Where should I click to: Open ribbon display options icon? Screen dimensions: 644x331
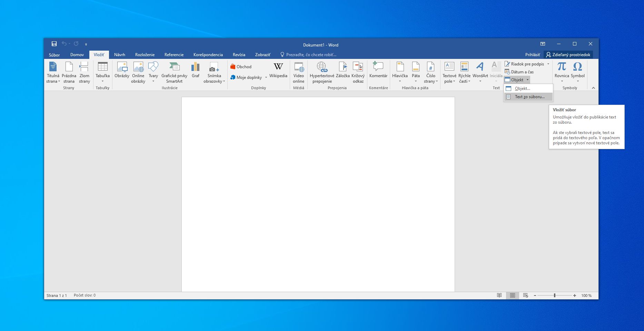(x=543, y=44)
